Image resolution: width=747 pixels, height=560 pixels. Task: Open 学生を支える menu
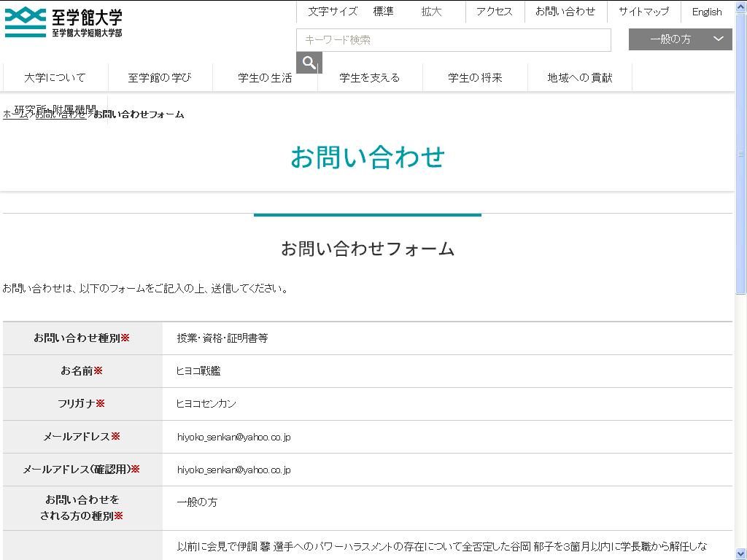pyautogui.click(x=370, y=77)
